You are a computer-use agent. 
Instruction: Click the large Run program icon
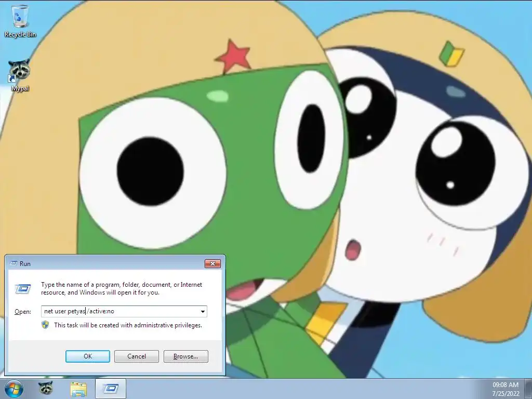[23, 289]
